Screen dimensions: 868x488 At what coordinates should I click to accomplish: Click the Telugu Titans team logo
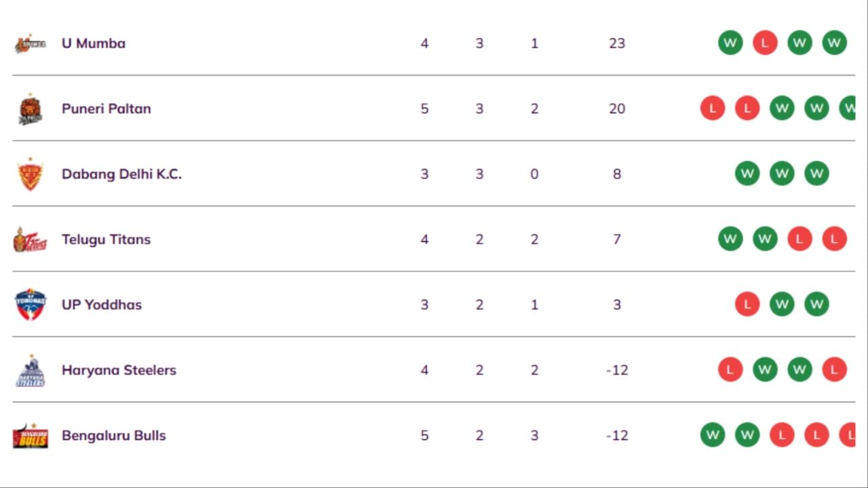tap(31, 239)
